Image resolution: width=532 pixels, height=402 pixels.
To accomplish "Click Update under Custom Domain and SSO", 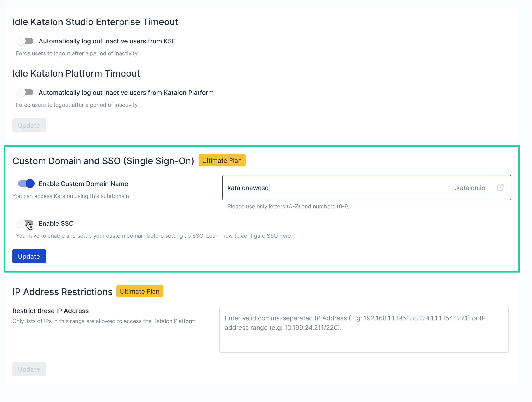I will [29, 256].
